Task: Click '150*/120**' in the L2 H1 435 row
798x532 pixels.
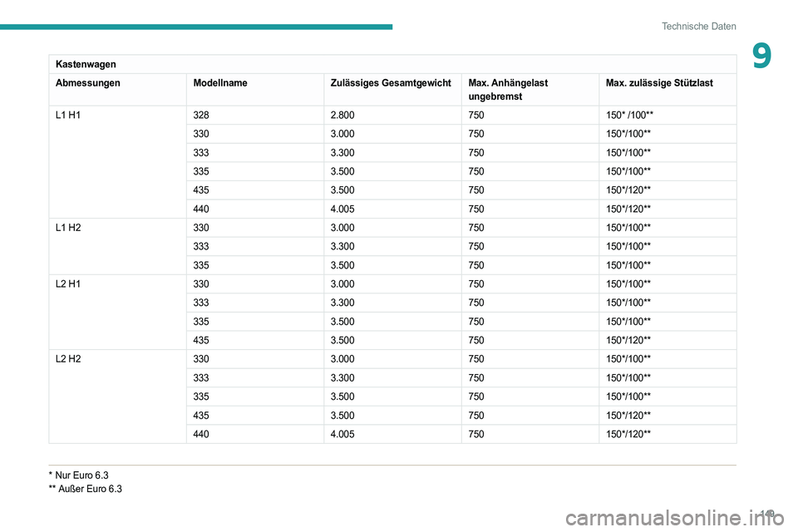Action: pyautogui.click(x=628, y=340)
